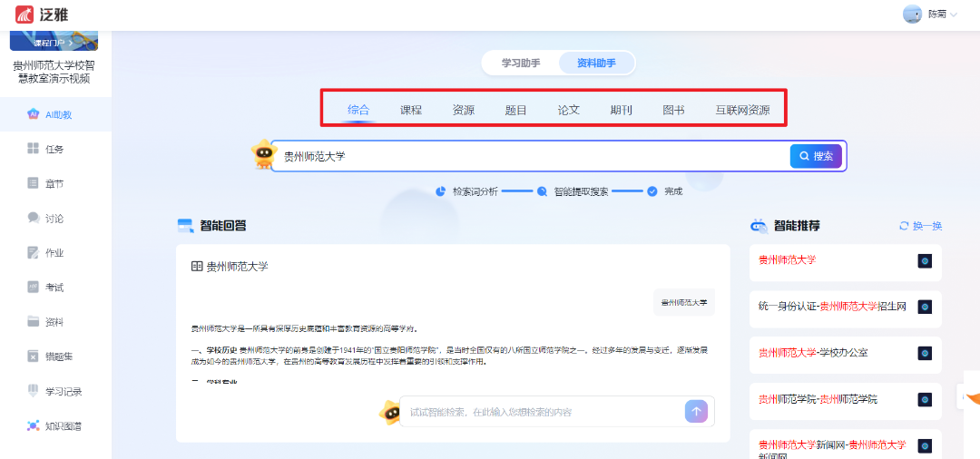The height and width of the screenshot is (459, 980).
Task: Click the 学校历史 paragraph in answer
Action: pos(449,356)
